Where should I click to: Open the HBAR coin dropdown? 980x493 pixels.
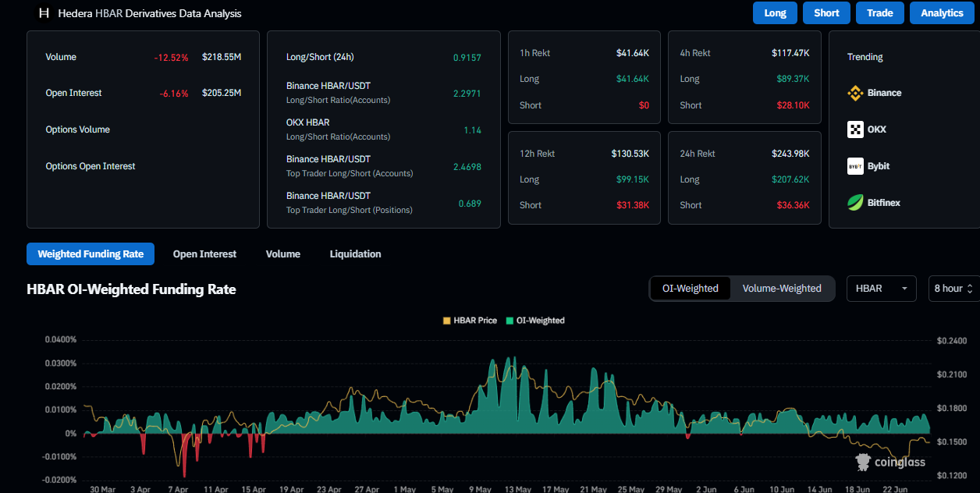[x=882, y=289]
